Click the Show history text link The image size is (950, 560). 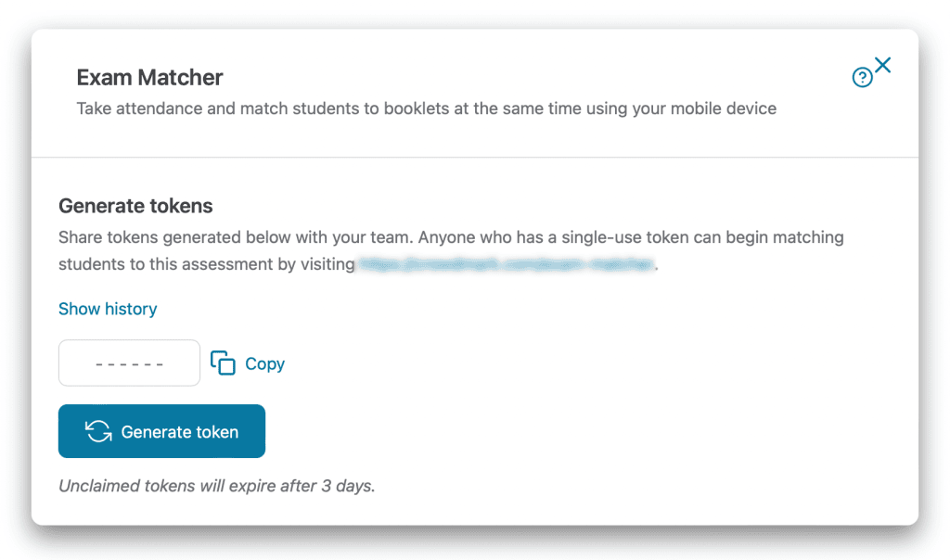pyautogui.click(x=108, y=309)
